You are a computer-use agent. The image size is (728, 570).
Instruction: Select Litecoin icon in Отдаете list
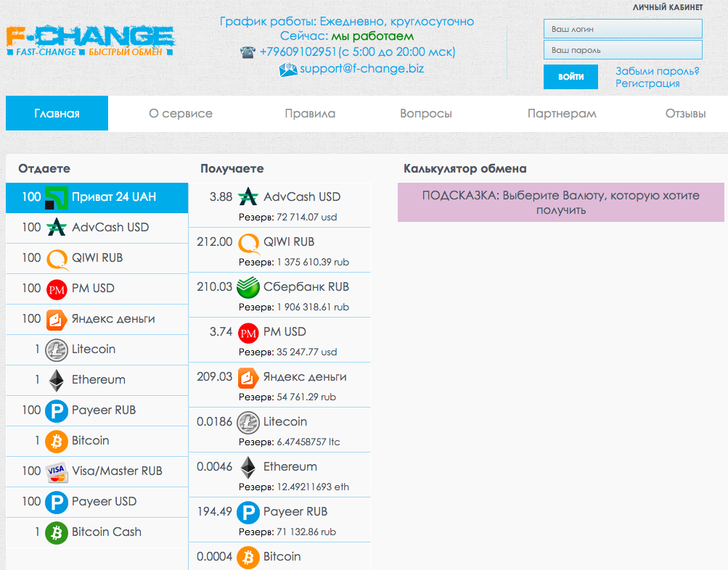56,350
